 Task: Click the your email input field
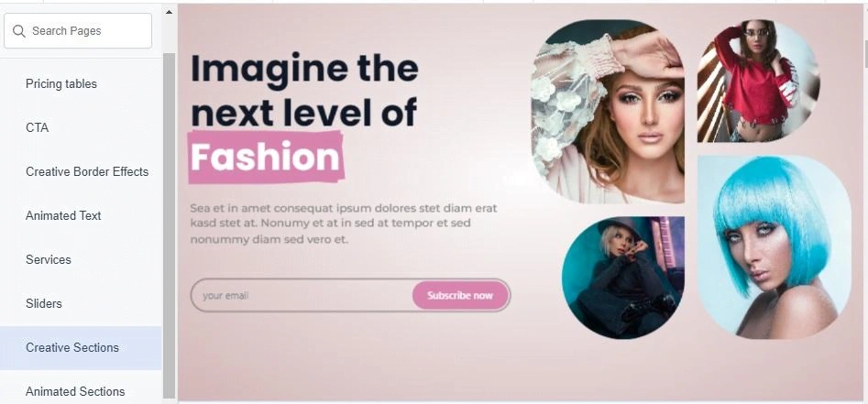302,296
